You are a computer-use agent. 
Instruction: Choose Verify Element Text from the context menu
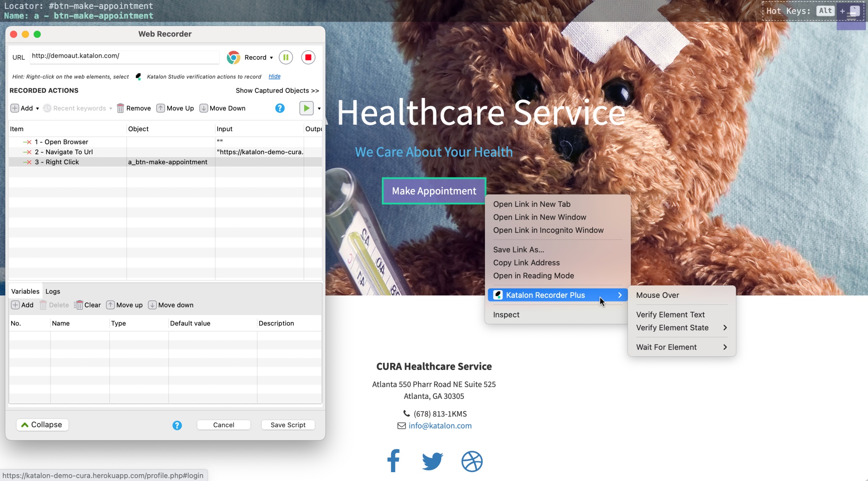pos(670,315)
